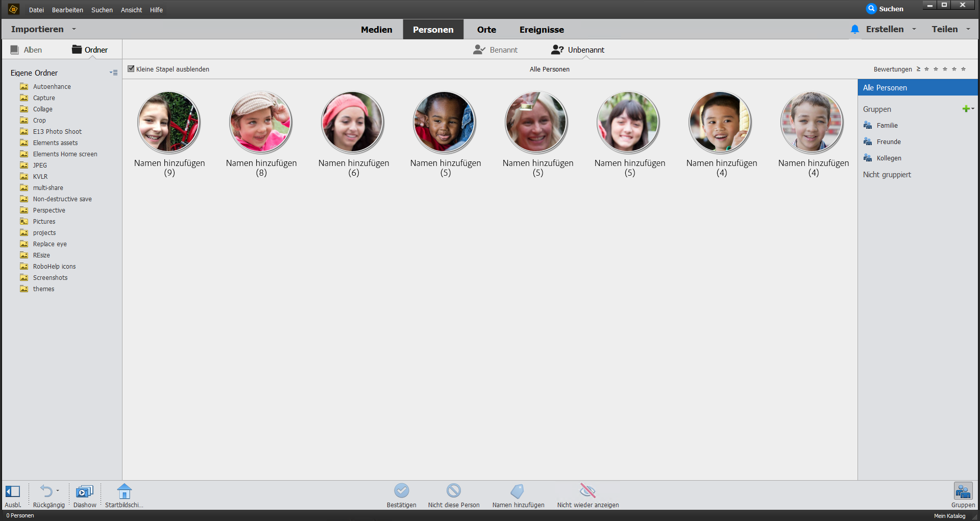This screenshot has width=980, height=521.
Task: Open the Autoenhance folder
Action: 52,87
